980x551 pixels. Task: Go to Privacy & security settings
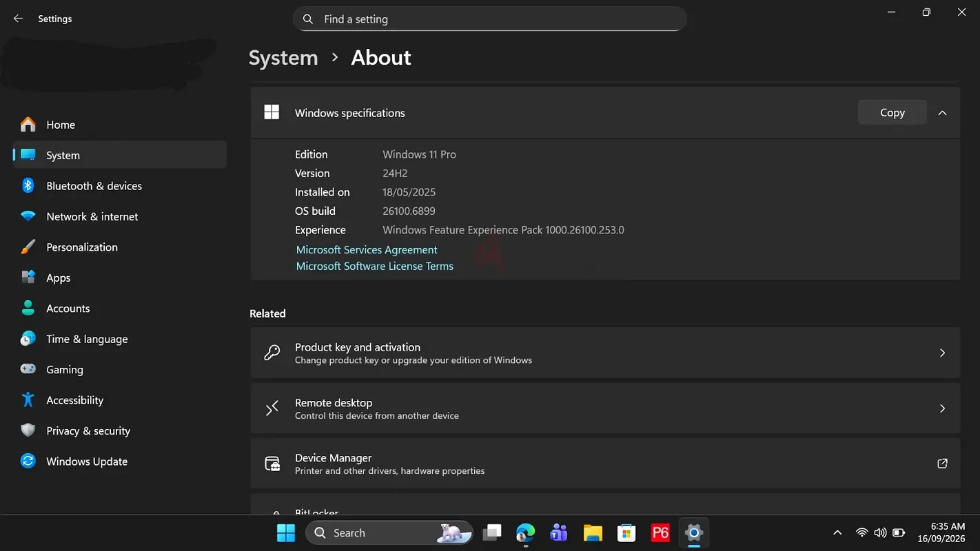coord(120,431)
